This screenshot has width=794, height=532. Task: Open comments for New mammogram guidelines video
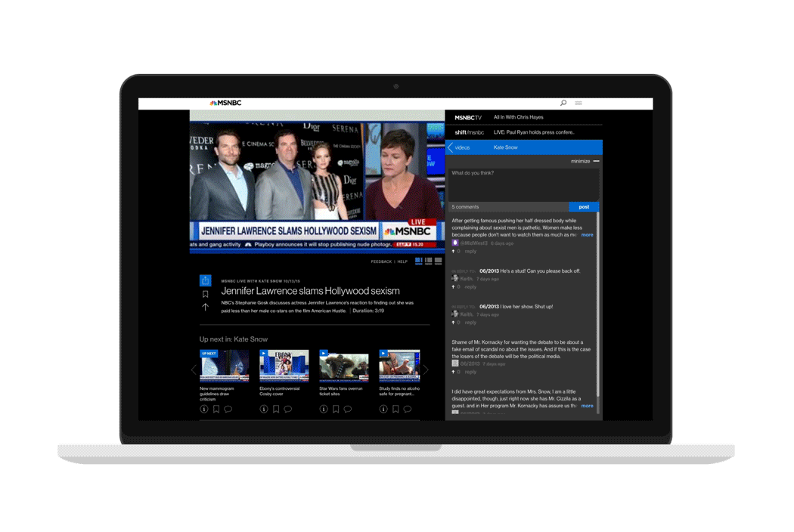click(228, 409)
